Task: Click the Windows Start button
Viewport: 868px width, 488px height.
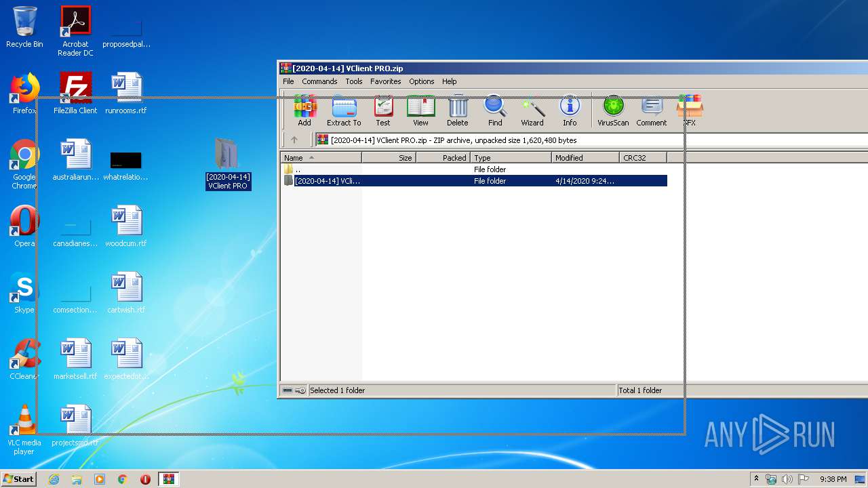Action: click(x=19, y=479)
